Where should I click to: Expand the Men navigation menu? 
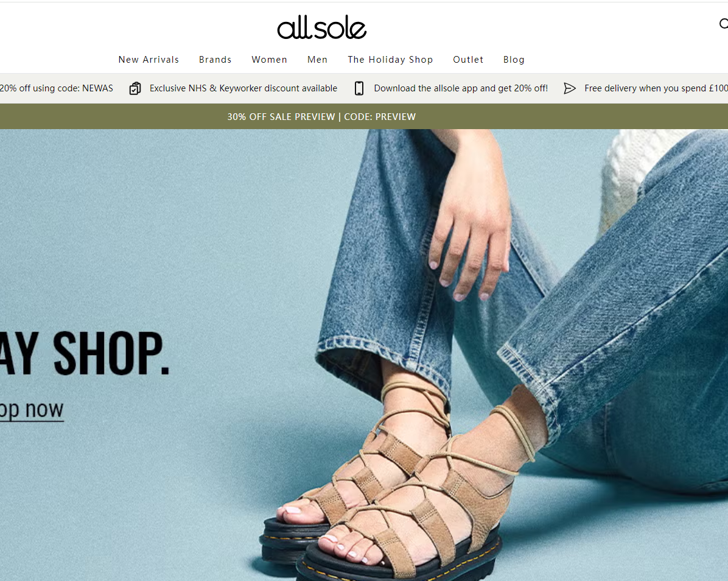coord(318,60)
